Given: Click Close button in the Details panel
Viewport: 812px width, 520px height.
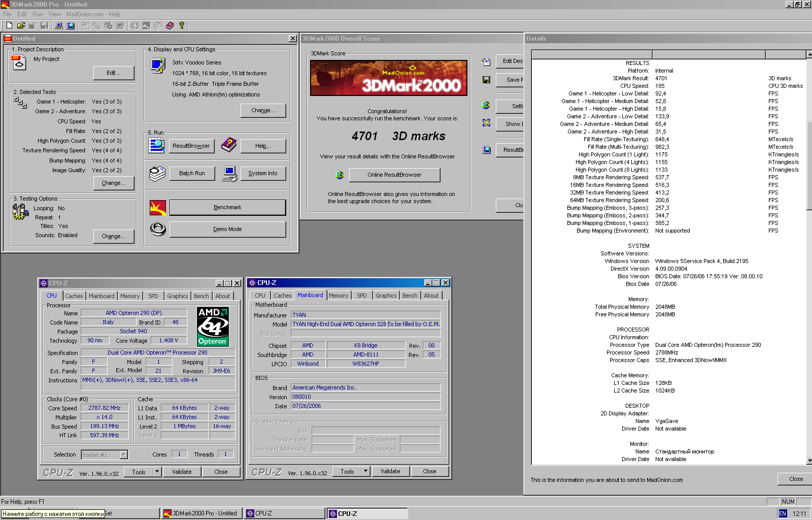Looking at the screenshot, I should (x=796, y=479).
